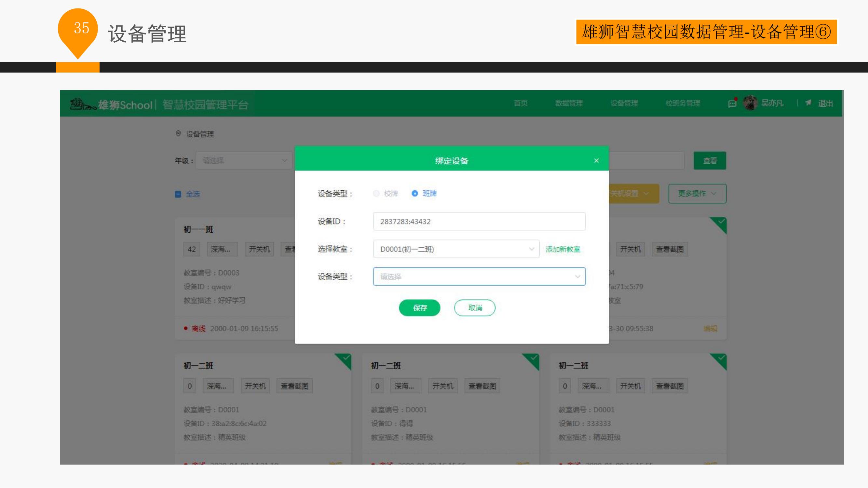
Task: Close the 绑定设备 dialog with X
Action: [x=596, y=160]
